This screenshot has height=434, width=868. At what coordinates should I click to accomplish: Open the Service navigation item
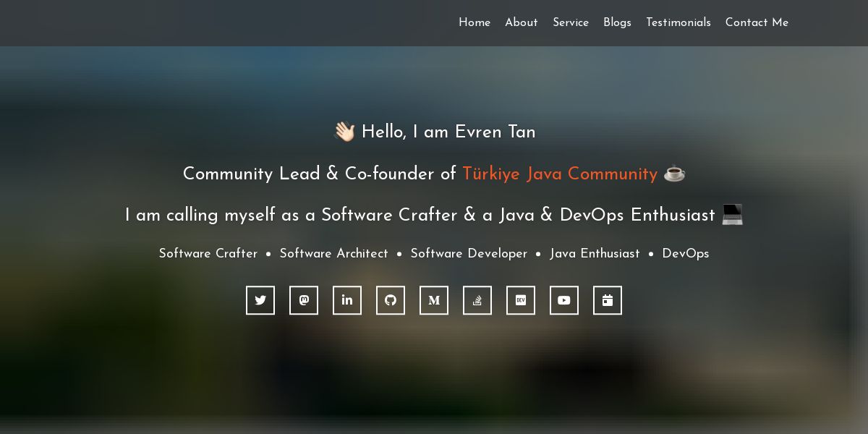tap(571, 22)
